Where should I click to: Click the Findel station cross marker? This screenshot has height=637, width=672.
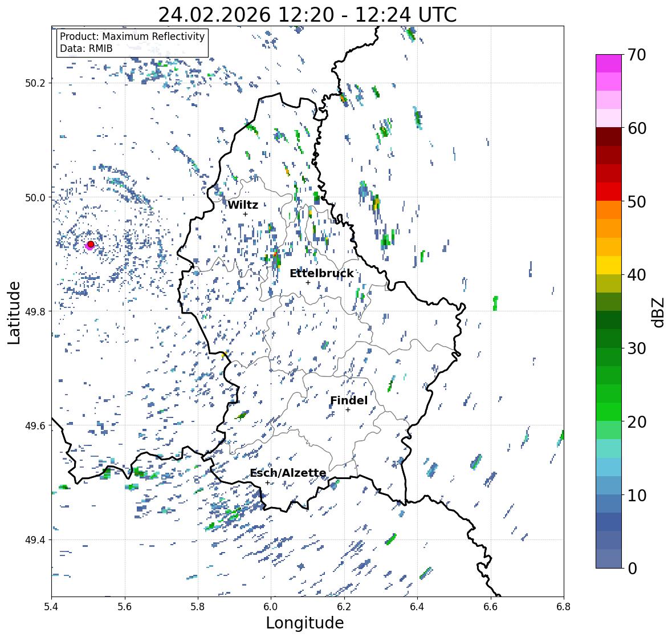point(348,410)
